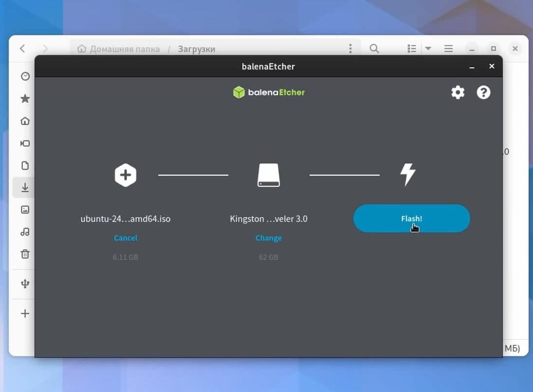Cancel the selected ubuntu ISO image
Viewport: 533px width, 392px height.
[x=126, y=238]
